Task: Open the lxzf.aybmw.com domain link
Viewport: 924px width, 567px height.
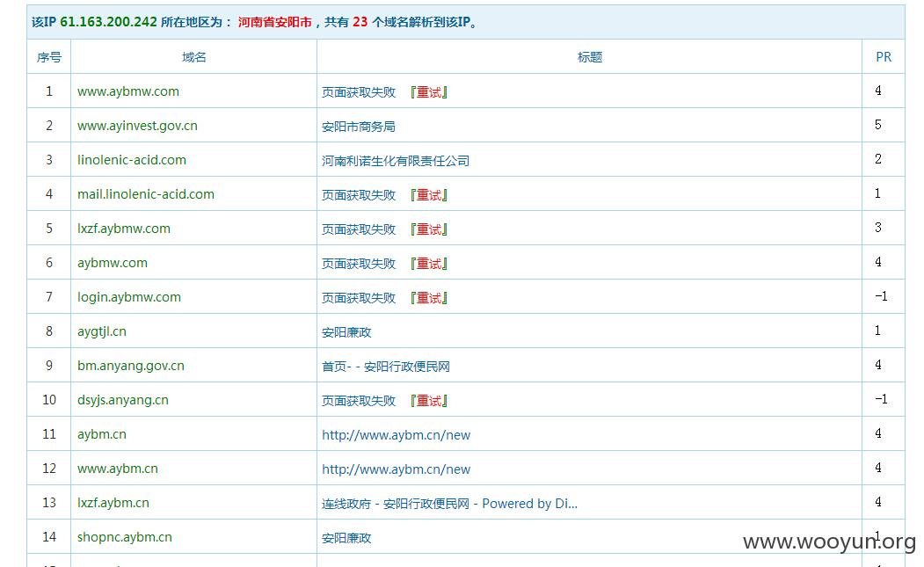Action: [124, 229]
